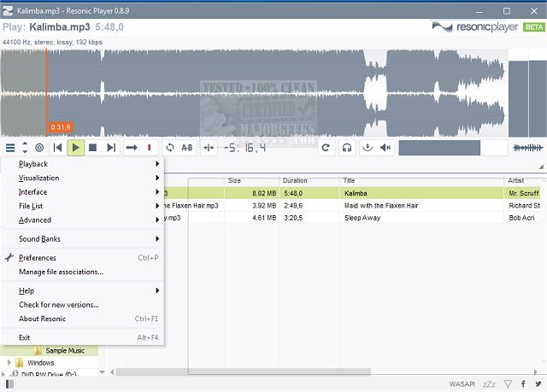Click the green Play button
Viewport: 547px width, 392px height.
point(75,148)
